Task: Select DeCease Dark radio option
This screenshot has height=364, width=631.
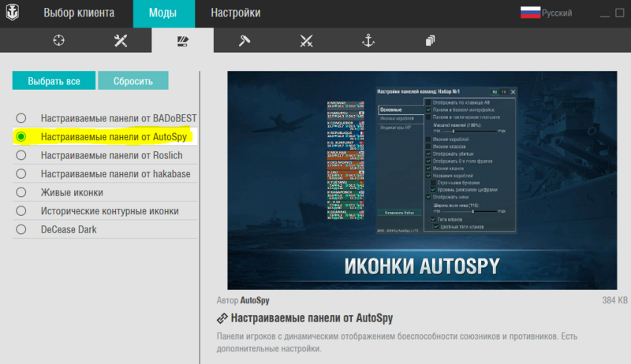Action: [x=21, y=229]
